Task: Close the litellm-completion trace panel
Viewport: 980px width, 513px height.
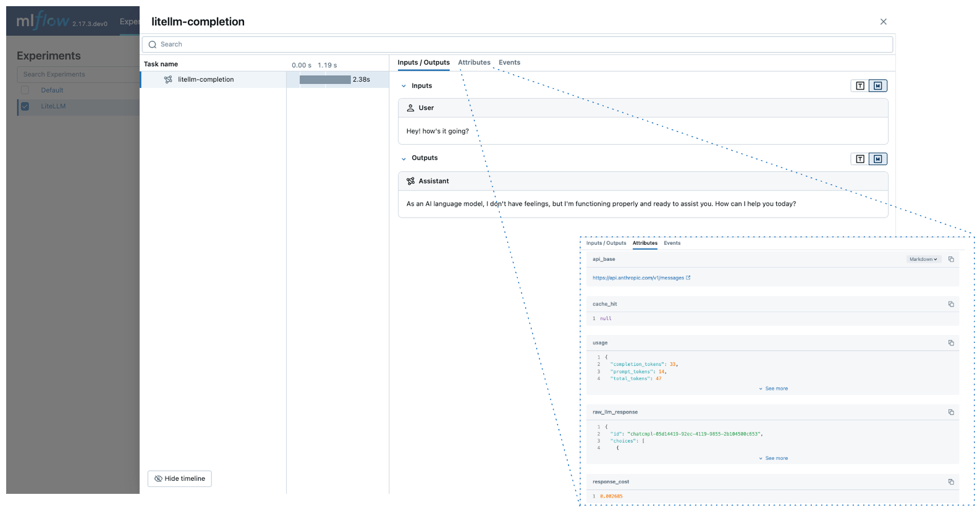Action: point(884,22)
